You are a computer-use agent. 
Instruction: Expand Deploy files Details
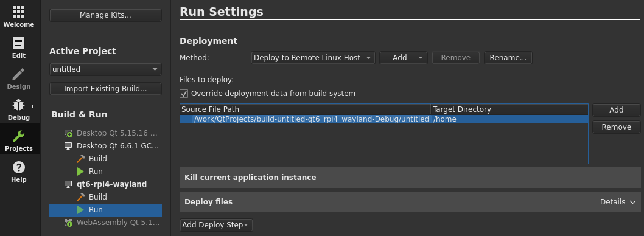(x=618, y=202)
